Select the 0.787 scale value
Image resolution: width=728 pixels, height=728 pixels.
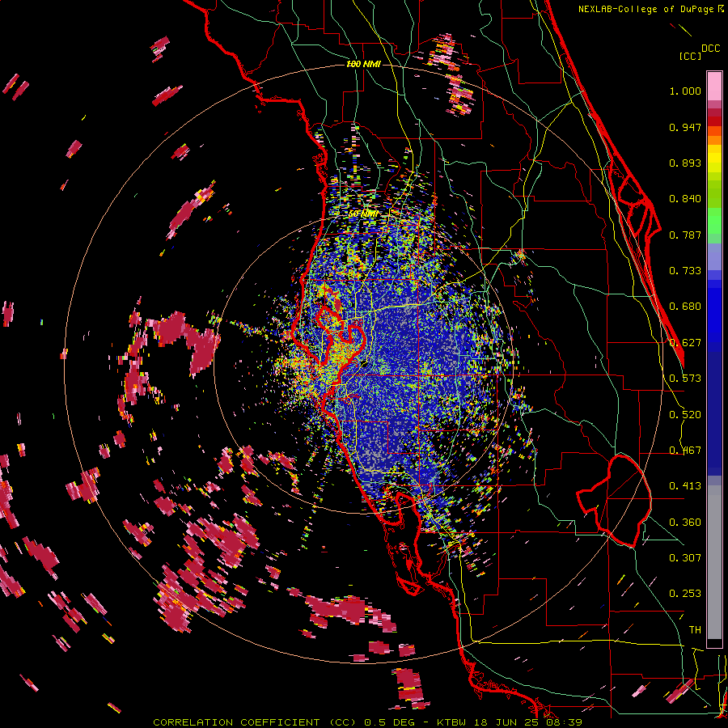[685, 235]
